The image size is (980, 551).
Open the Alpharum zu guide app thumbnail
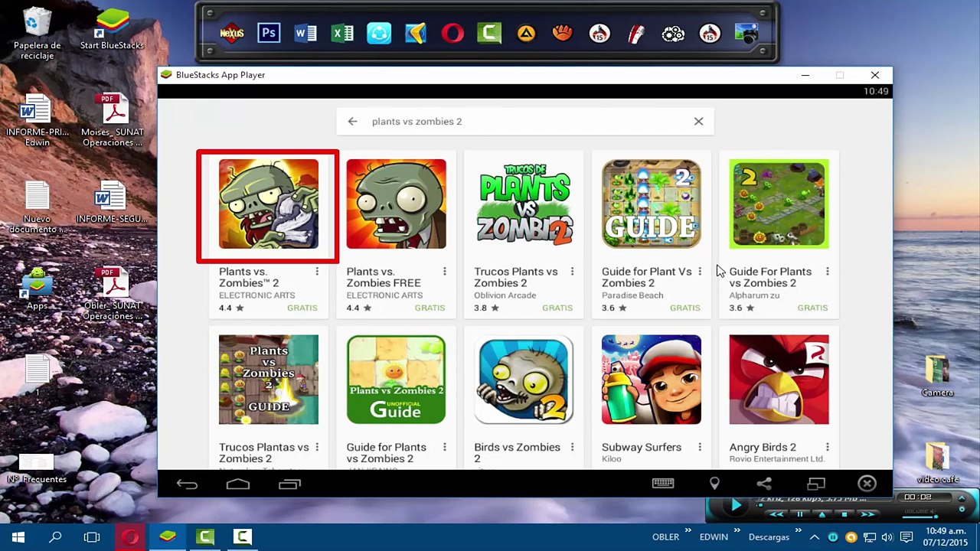click(x=779, y=204)
